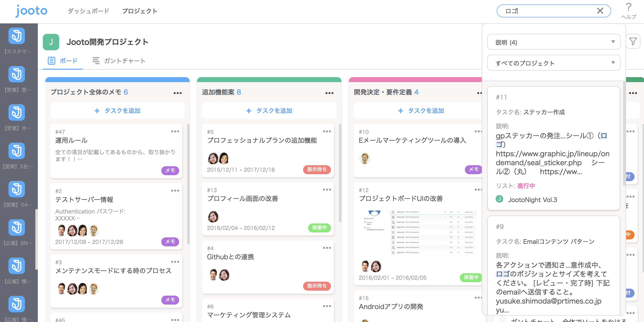Open task #15 Androidアプリの開発
This screenshot has width=644, height=322.
418,306
